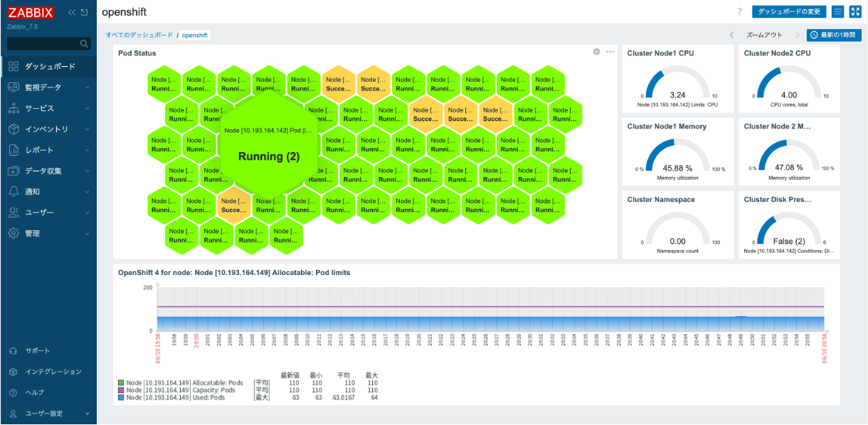Image resolution: width=868 pixels, height=425 pixels.
Task: Open the Pod Status widget settings gear
Action: 596,52
